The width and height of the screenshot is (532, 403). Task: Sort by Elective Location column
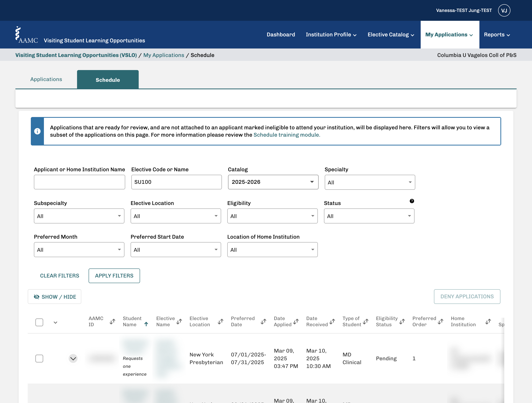pos(221,321)
